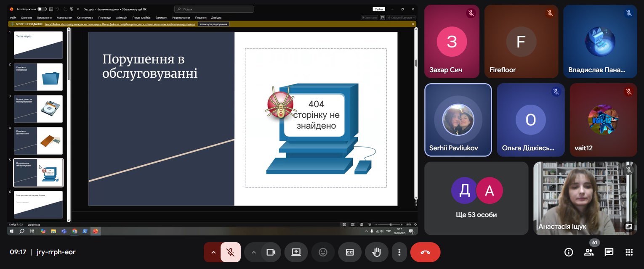Turn on closed captions in Meet

[x=350, y=252]
